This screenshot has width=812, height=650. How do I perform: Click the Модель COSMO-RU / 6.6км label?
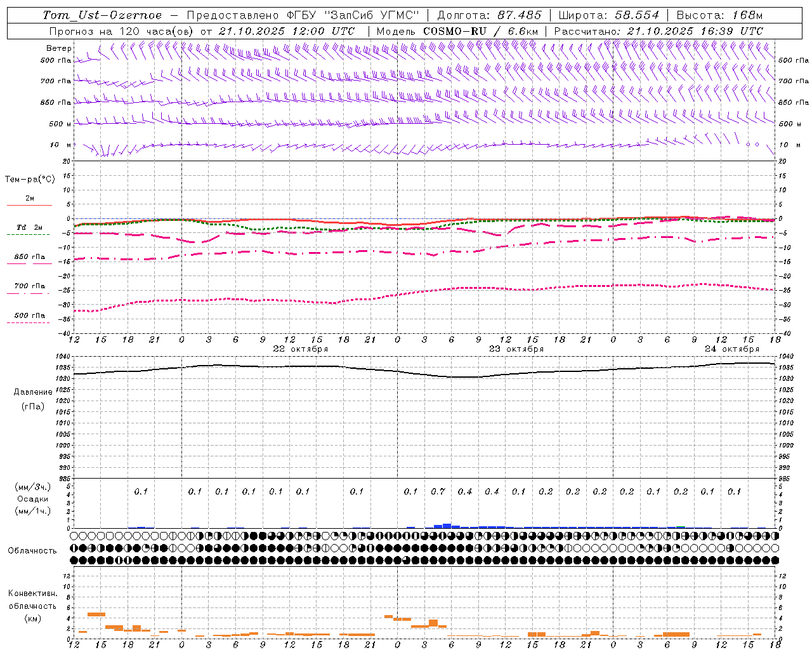[x=457, y=31]
